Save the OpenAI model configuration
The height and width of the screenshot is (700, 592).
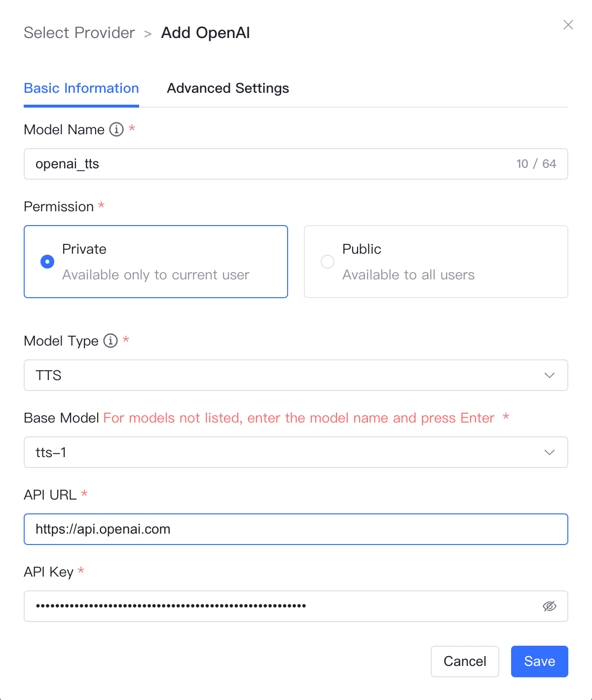tap(540, 661)
